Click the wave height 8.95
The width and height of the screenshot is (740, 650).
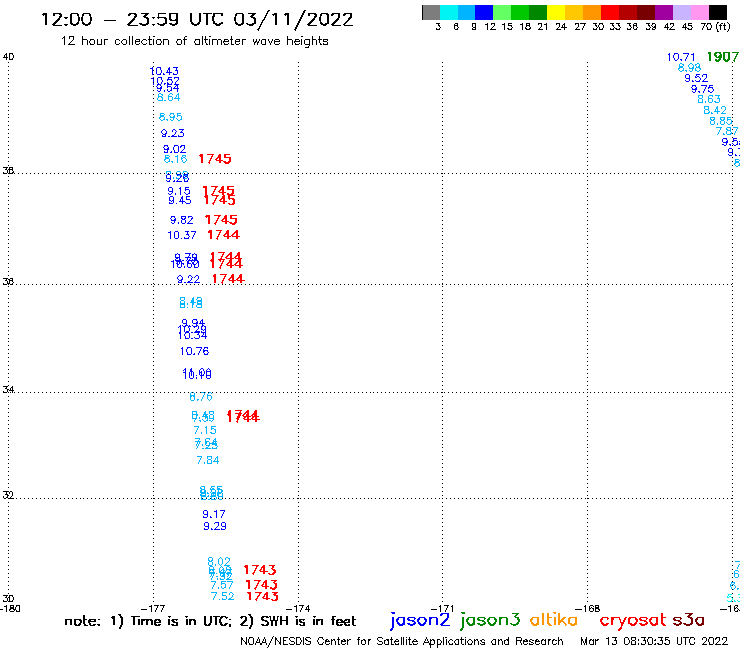tap(170, 117)
